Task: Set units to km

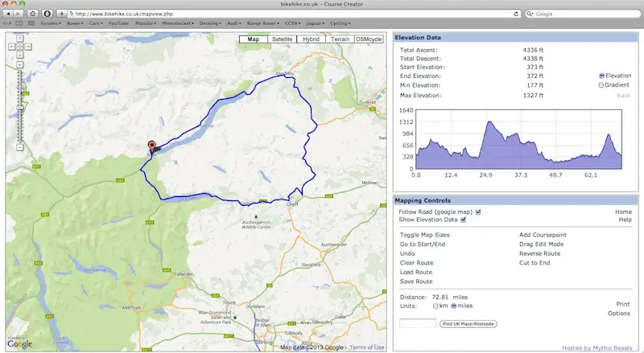Action: 436,306
